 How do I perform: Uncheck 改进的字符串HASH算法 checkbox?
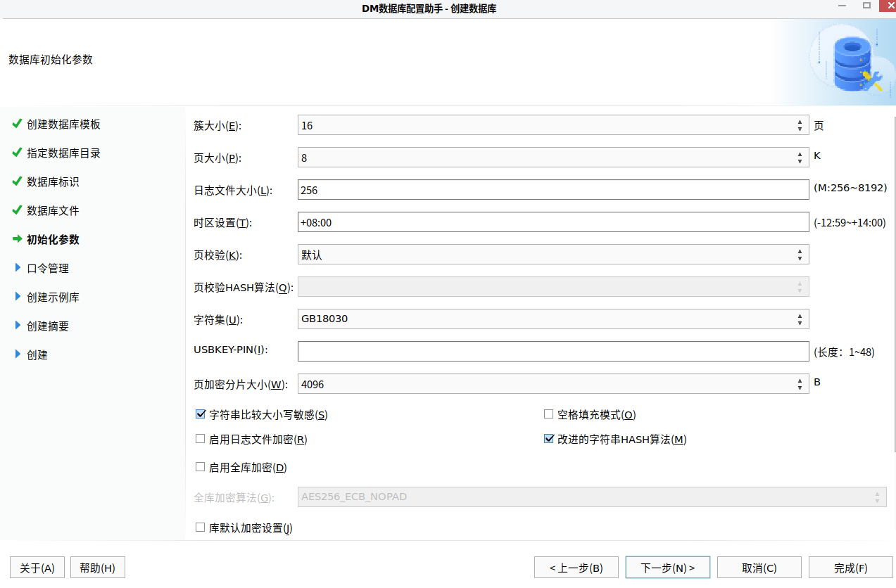click(x=549, y=439)
